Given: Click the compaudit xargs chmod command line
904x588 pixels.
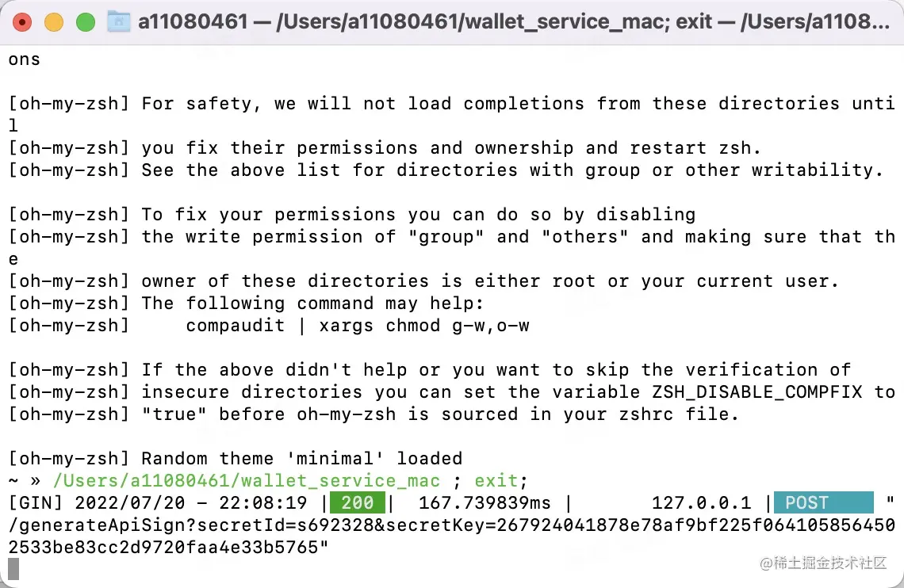Looking at the screenshot, I should pos(358,326).
